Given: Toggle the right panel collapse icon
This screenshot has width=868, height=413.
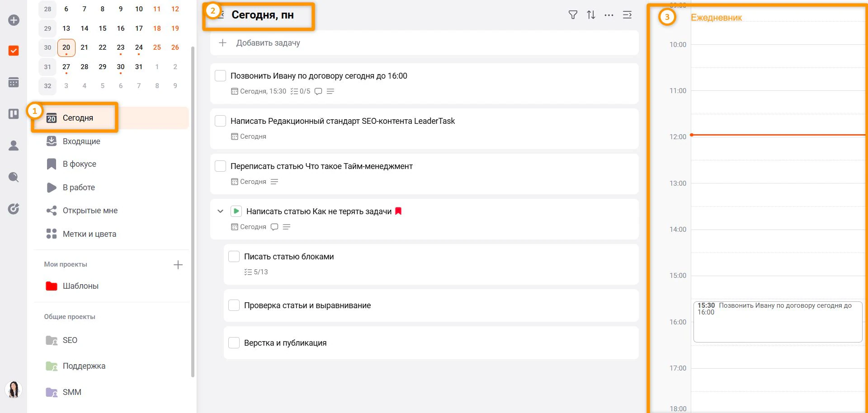Looking at the screenshot, I should coord(627,15).
